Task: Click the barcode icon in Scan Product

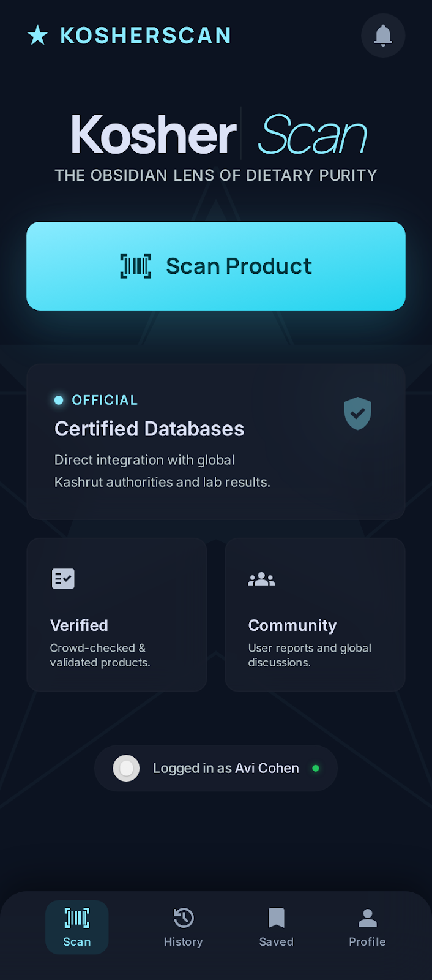Action: tap(136, 266)
